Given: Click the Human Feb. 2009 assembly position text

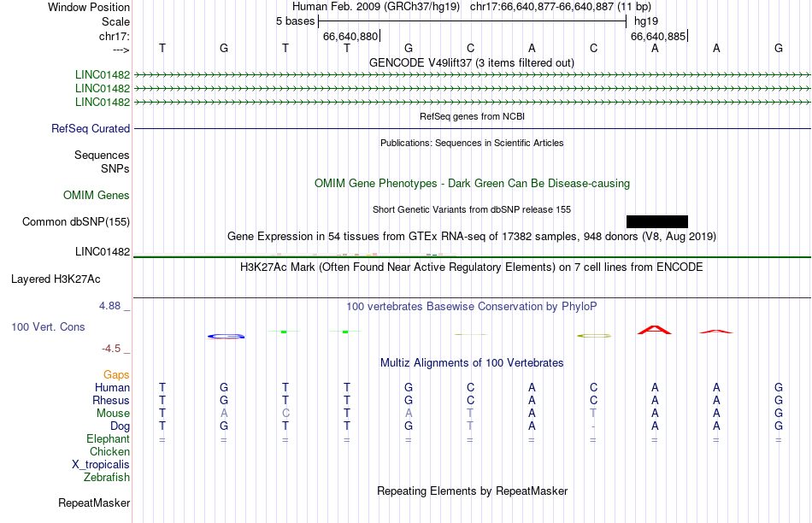Looking at the screenshot, I should tap(472, 7).
